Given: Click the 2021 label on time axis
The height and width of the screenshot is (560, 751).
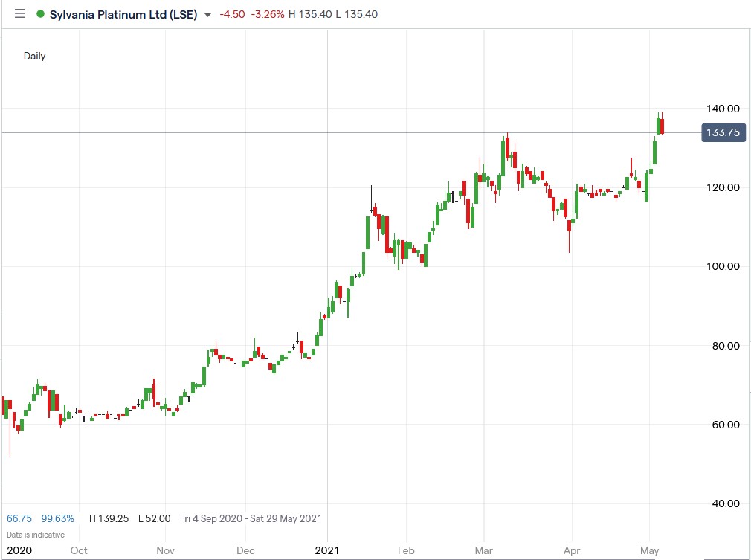Looking at the screenshot, I should [327, 550].
